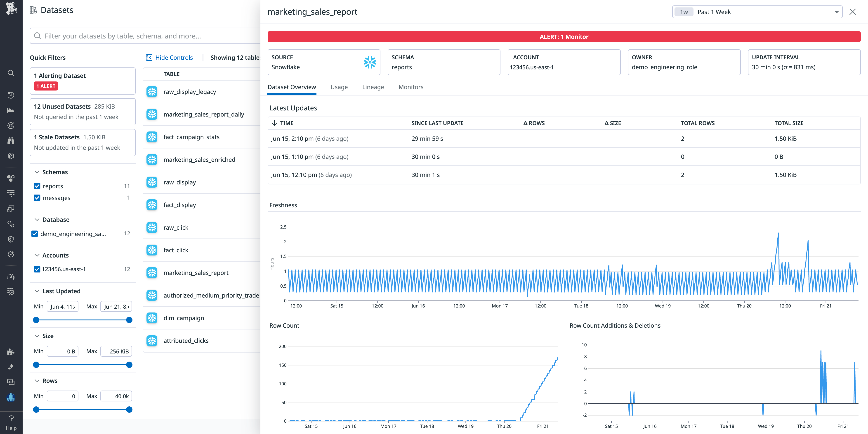
Task: Click the Snowflake icon beside marketing_sales_report
Action: (152, 272)
